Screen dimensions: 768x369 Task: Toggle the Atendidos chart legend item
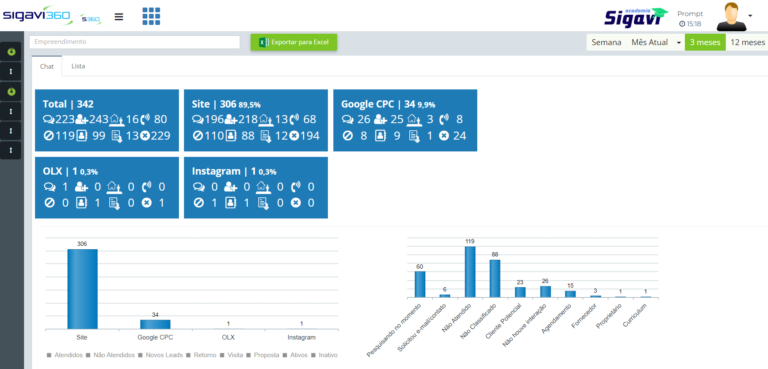coord(65,355)
